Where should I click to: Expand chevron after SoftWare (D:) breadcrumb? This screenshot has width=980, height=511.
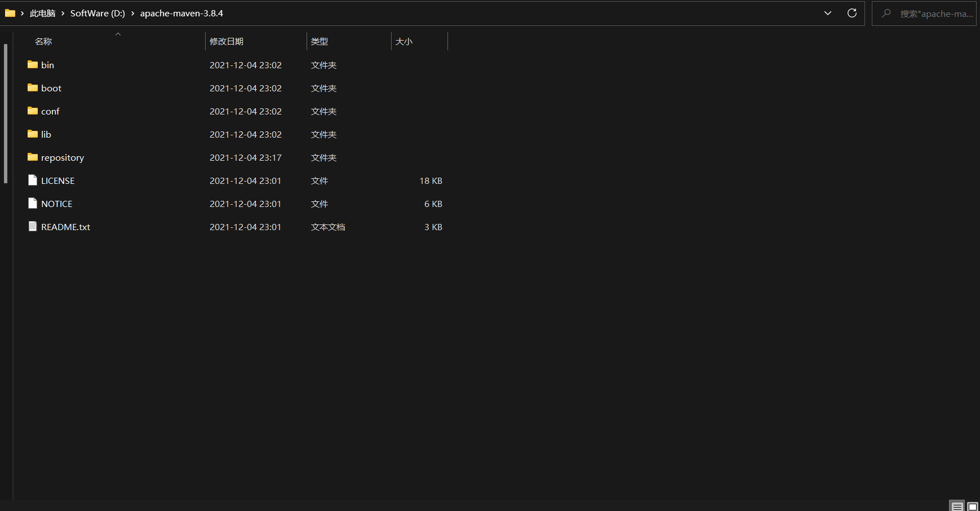coord(133,14)
